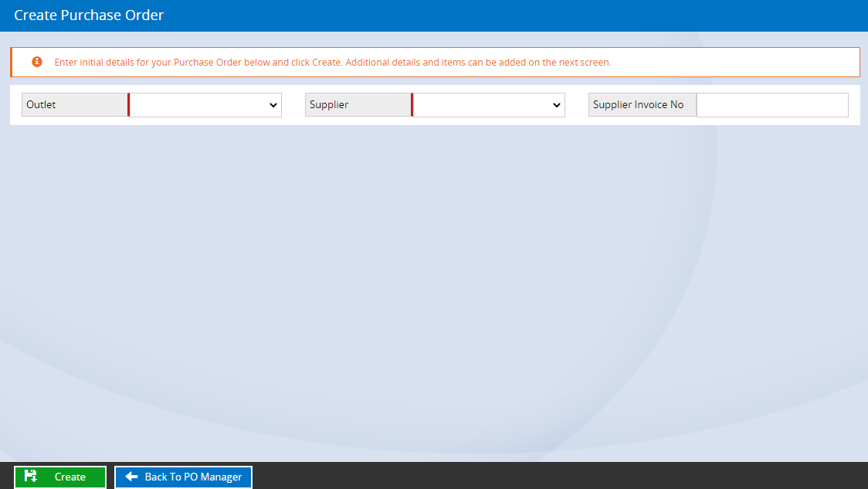This screenshot has width=868, height=489.
Task: Click the green Create button
Action: pos(59,477)
